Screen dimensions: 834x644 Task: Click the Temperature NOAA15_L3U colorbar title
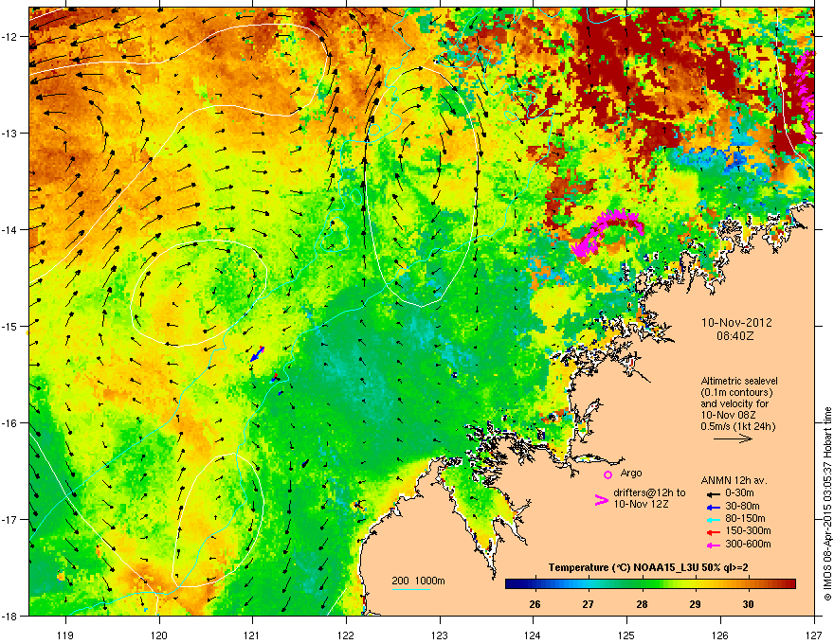coord(648,568)
